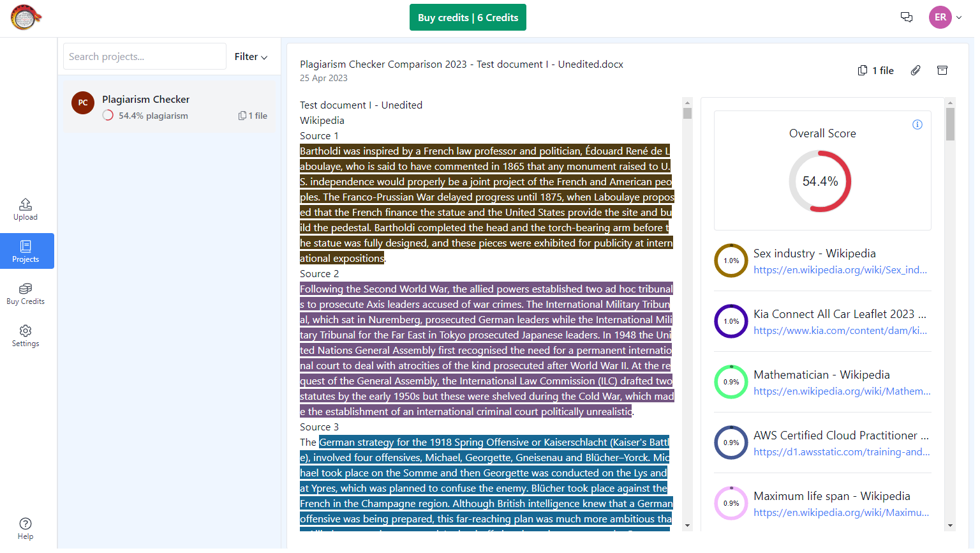Focus the Search projects input field
The height and width of the screenshot is (553, 980).
click(x=145, y=56)
